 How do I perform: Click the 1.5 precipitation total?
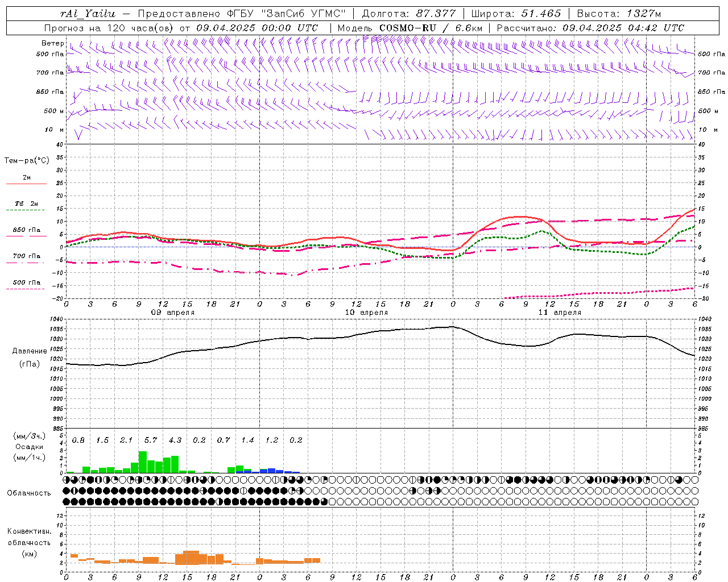tap(102, 440)
